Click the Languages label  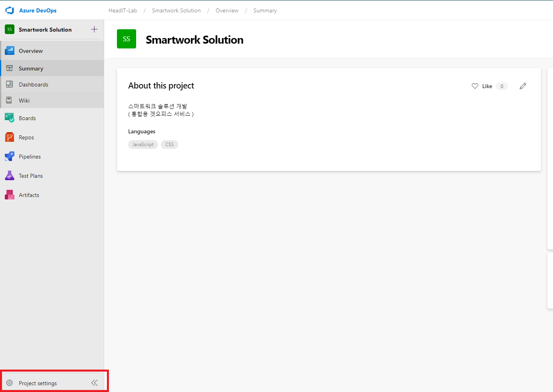[142, 131]
